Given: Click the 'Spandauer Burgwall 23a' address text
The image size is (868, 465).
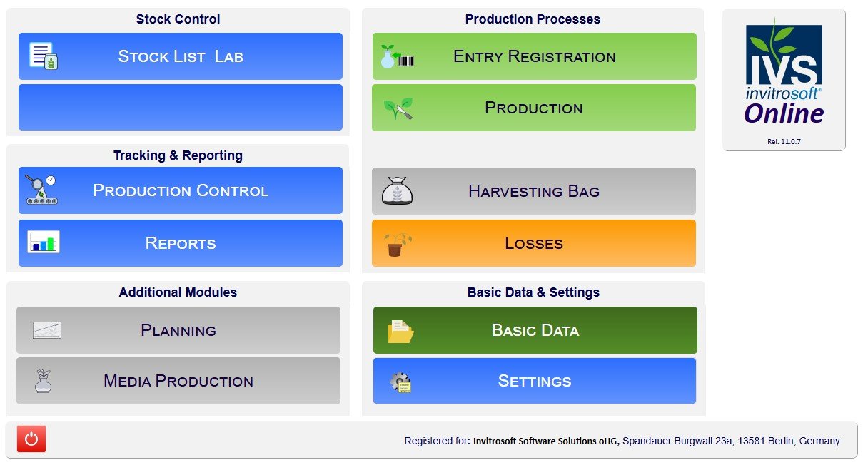Looking at the screenshot, I should (x=677, y=441).
